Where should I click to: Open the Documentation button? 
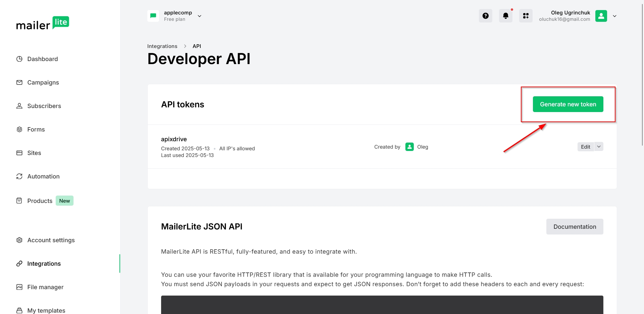tap(575, 227)
